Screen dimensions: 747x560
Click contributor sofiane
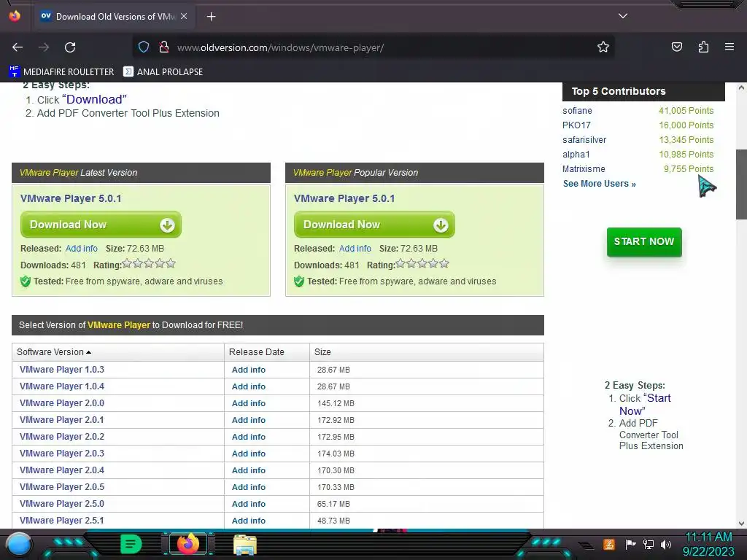[577, 111]
